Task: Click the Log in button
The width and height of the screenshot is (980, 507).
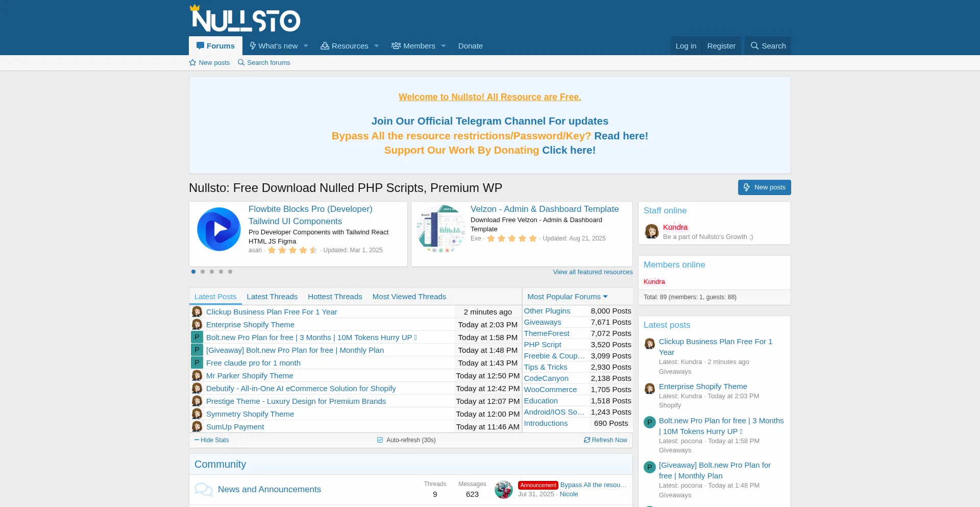Action: pos(686,46)
